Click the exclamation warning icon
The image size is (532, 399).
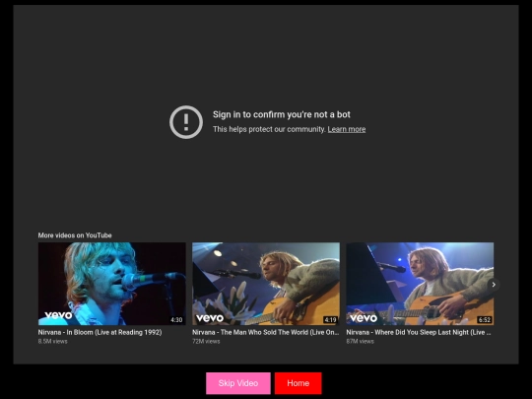pyautogui.click(x=186, y=122)
